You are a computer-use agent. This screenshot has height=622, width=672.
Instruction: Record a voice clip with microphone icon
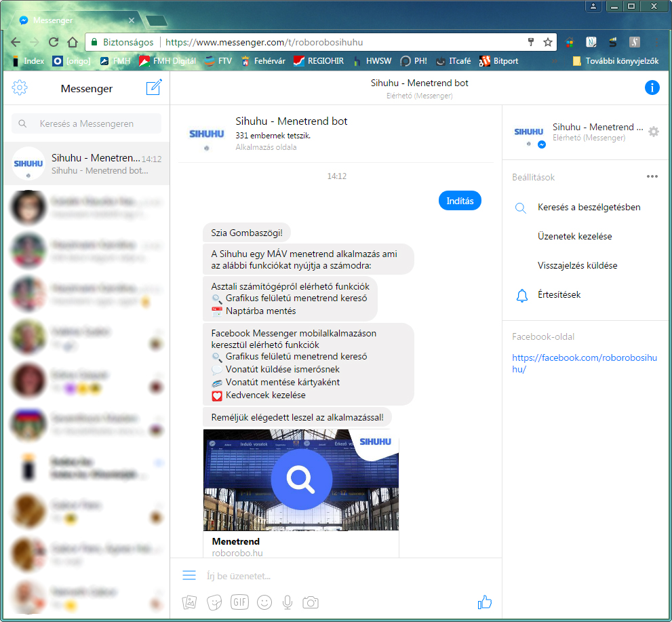288,602
